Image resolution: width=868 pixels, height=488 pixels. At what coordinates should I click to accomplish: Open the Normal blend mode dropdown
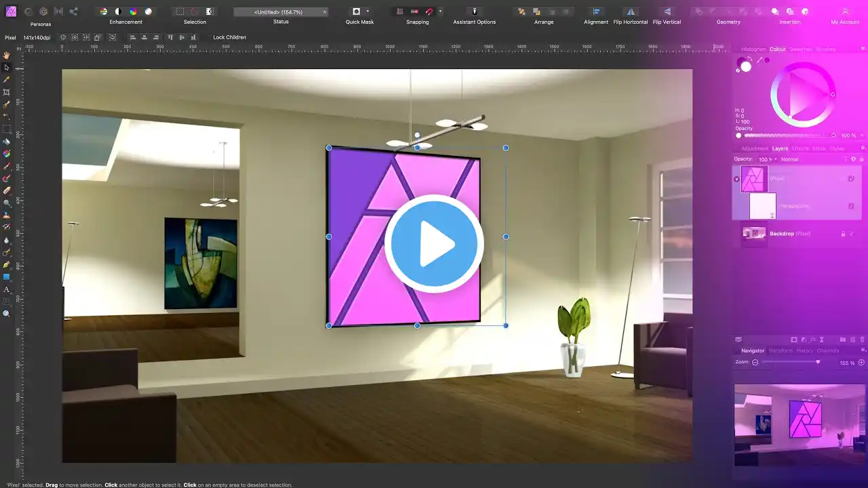click(x=812, y=159)
